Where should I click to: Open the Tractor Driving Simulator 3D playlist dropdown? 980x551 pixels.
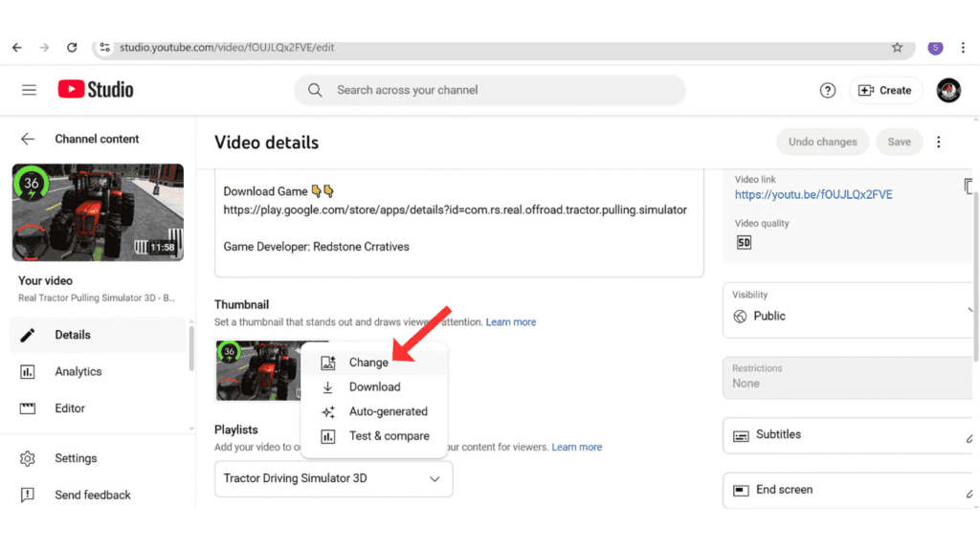[x=333, y=478]
